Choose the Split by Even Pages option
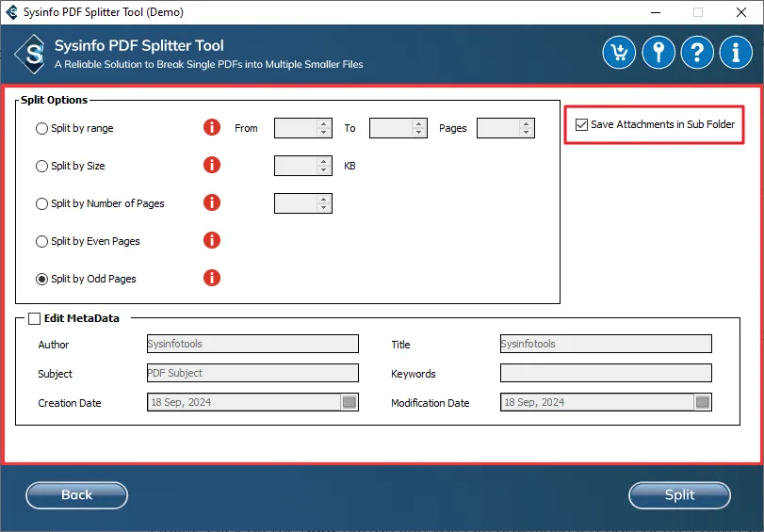 41,241
